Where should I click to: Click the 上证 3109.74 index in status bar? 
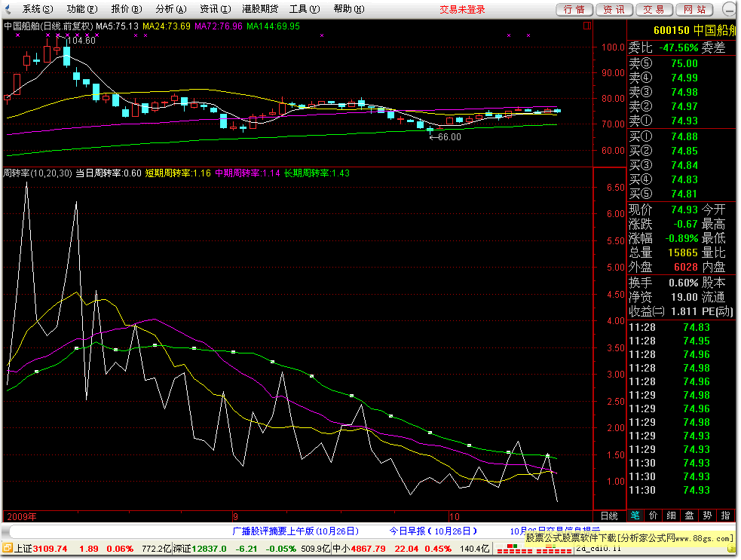[41, 549]
